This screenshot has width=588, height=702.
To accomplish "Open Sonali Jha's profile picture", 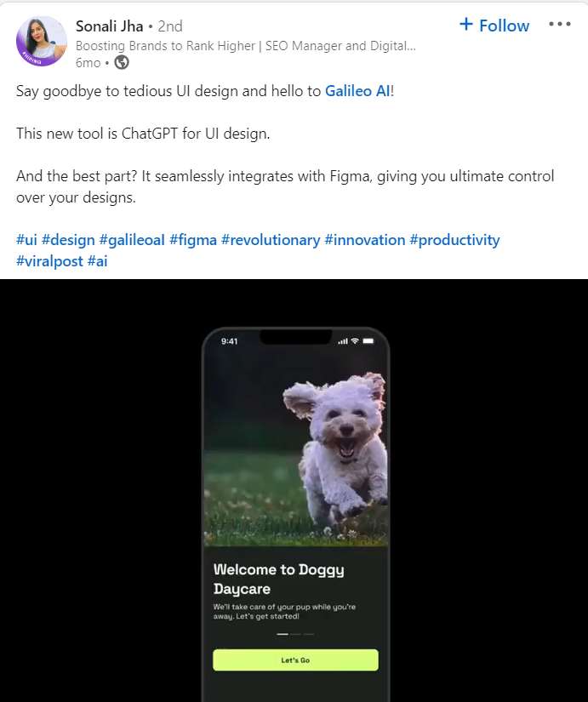I will (42, 42).
